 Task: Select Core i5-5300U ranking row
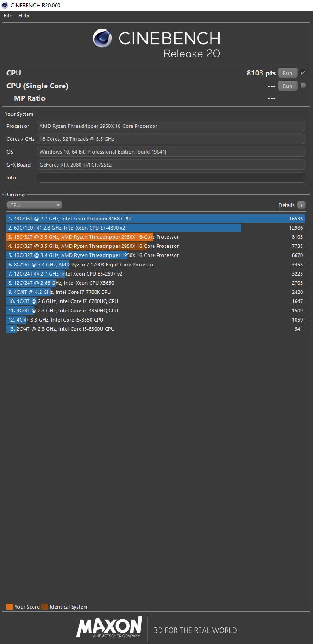point(156,329)
